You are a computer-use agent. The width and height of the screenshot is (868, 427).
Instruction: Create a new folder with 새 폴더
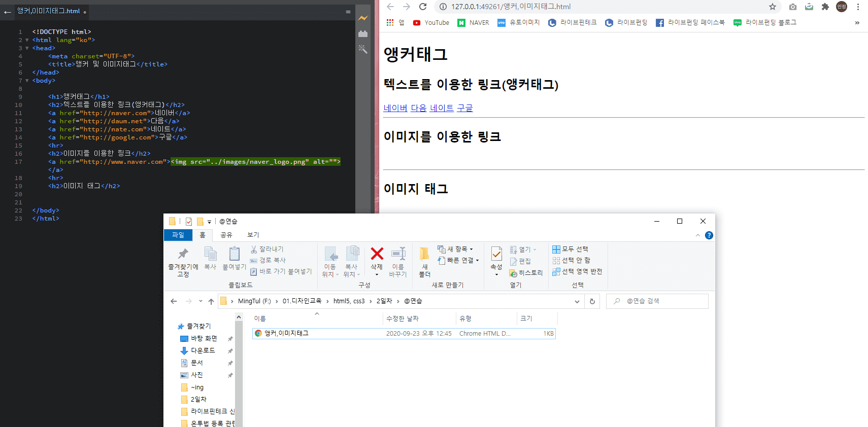coord(424,262)
